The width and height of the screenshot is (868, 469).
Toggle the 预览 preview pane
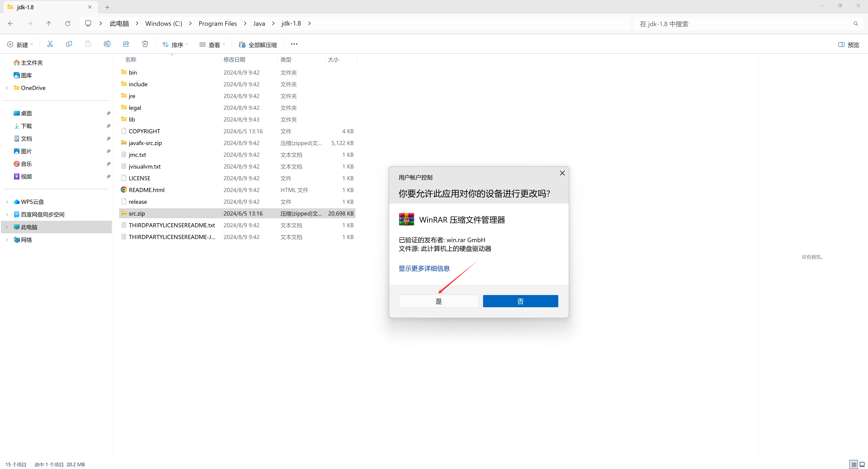pyautogui.click(x=849, y=45)
